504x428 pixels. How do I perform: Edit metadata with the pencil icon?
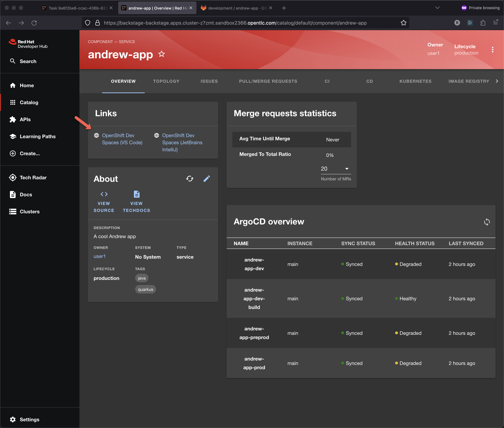point(206,179)
